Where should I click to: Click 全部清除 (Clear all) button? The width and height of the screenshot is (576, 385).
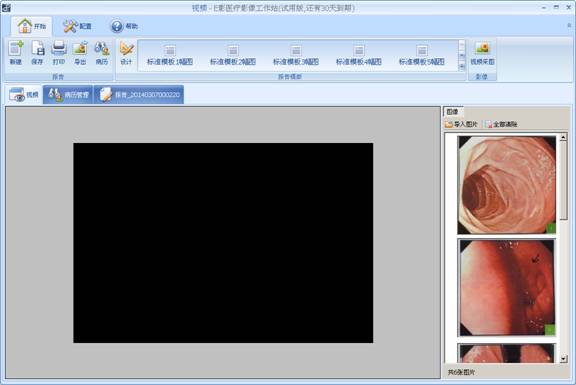(501, 124)
